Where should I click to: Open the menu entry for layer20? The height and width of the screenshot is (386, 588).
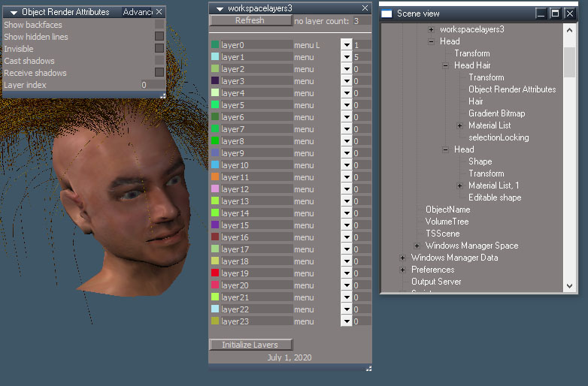[304, 285]
